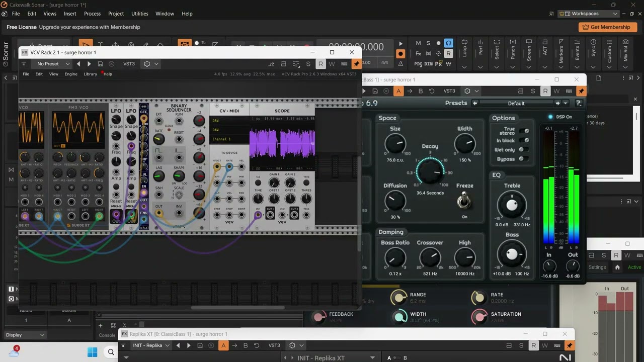Image resolution: width=644 pixels, height=362 pixels.
Task: Toggle the DIM solo button
Action: point(428,64)
